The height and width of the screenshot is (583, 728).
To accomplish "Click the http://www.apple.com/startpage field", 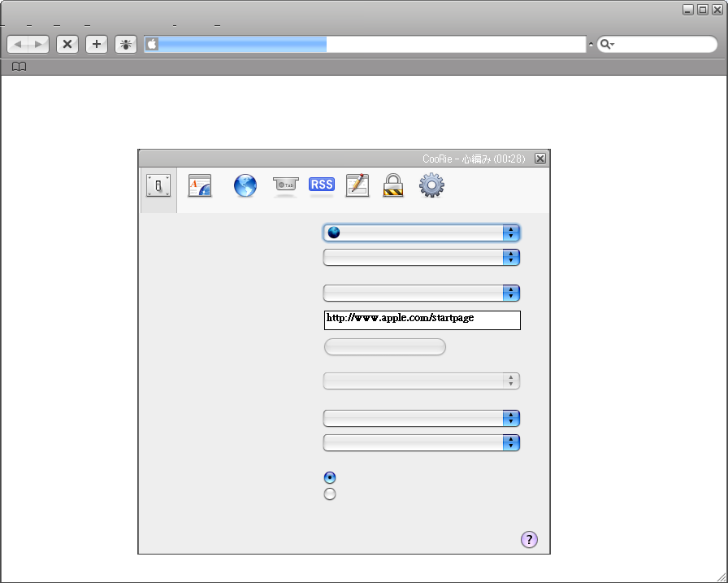I will point(422,320).
